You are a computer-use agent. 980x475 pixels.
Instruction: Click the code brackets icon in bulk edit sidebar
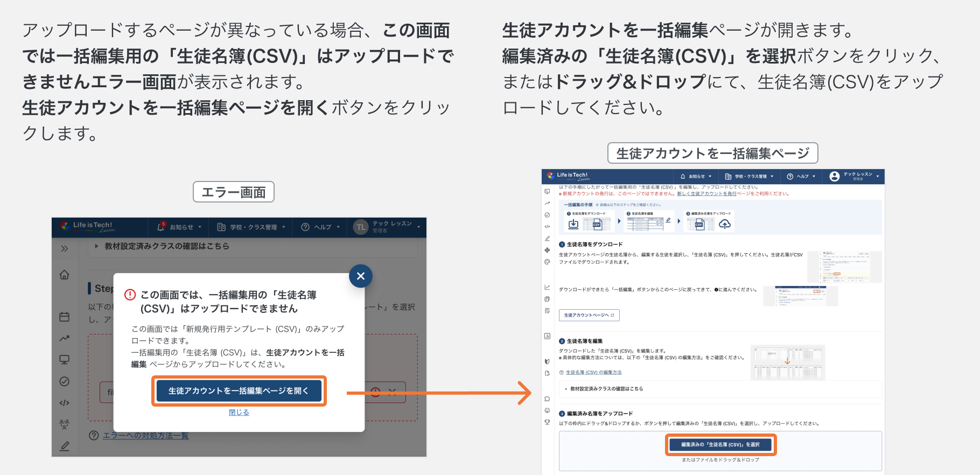547,226
